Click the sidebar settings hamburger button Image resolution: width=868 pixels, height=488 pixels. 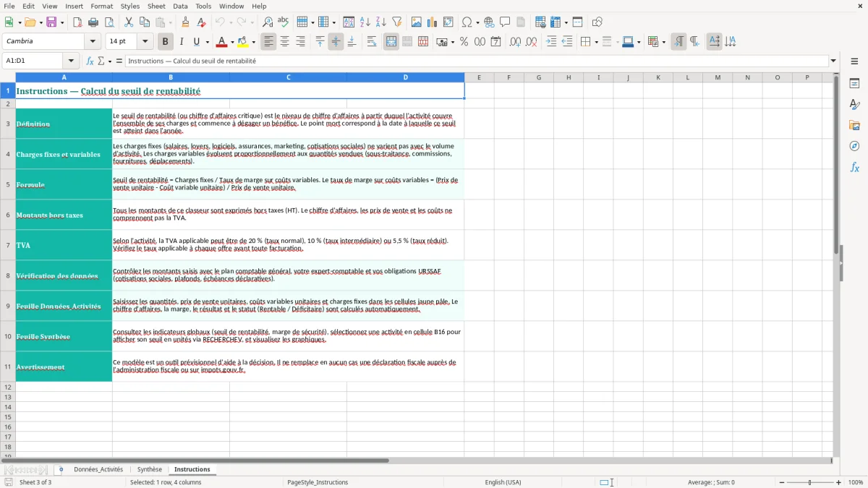pos(854,61)
